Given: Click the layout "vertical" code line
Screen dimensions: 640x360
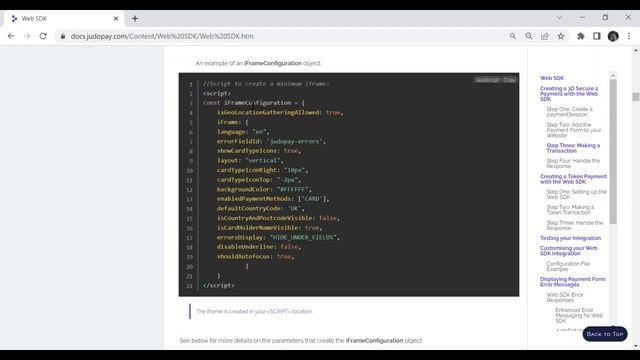Looking at the screenshot, I should pyautogui.click(x=250, y=160).
